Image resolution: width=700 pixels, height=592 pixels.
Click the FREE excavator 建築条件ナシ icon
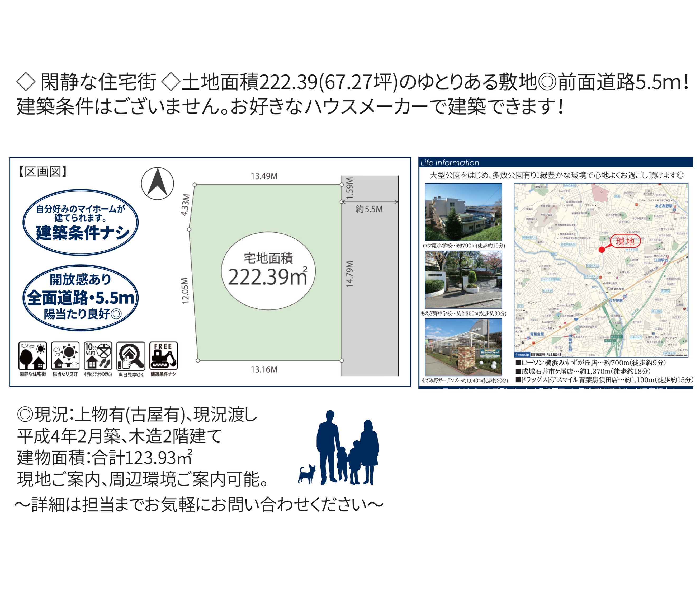tap(163, 356)
